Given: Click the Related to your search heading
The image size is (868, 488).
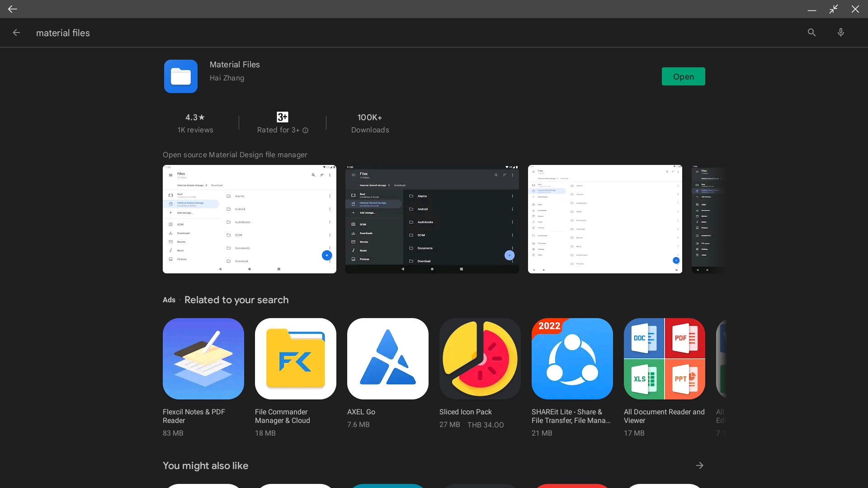Looking at the screenshot, I should 236,300.
